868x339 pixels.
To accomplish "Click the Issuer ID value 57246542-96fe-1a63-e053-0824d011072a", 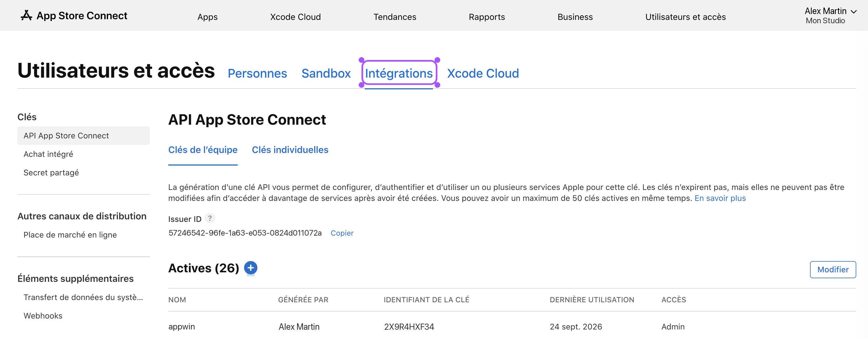I will click(245, 233).
